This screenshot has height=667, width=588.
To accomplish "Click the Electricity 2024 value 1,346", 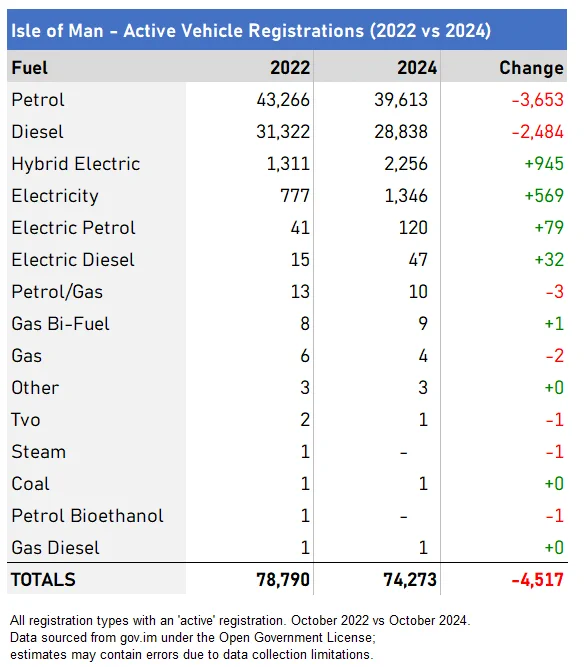I will point(406,196).
